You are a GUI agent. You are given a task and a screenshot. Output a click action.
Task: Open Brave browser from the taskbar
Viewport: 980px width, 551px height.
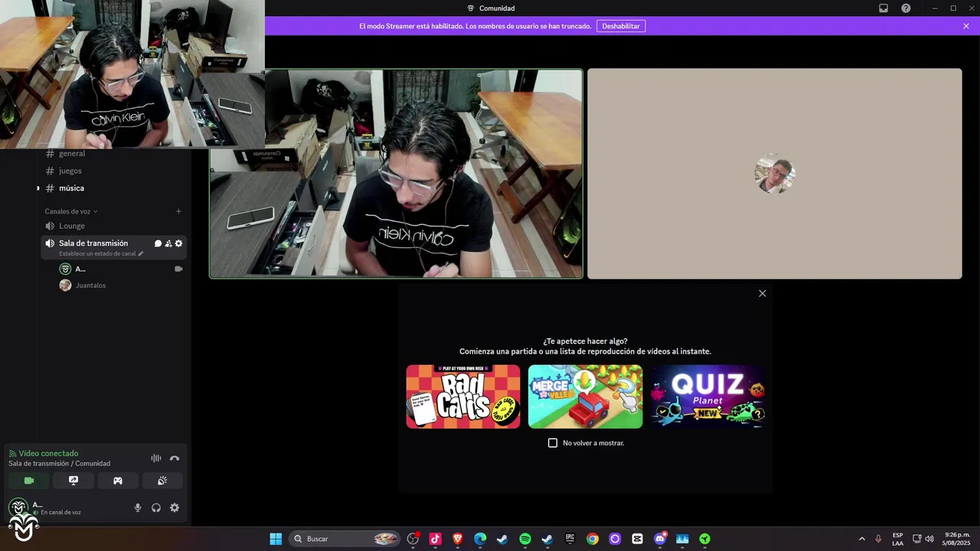[x=458, y=539]
